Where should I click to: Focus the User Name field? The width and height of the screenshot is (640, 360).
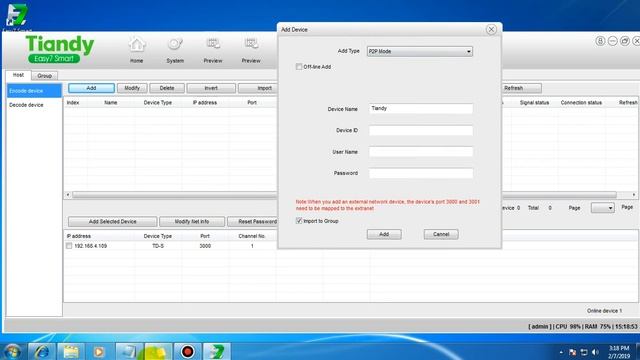[421, 152]
